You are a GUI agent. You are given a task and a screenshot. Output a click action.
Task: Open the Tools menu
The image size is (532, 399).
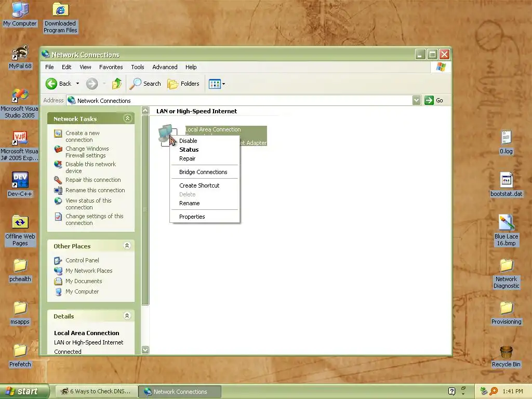(137, 67)
